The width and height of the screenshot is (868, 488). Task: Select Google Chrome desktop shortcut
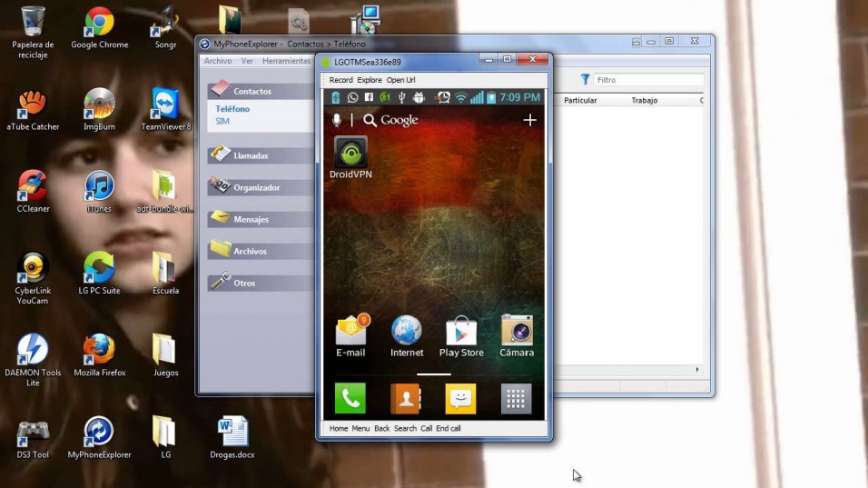coord(100,27)
